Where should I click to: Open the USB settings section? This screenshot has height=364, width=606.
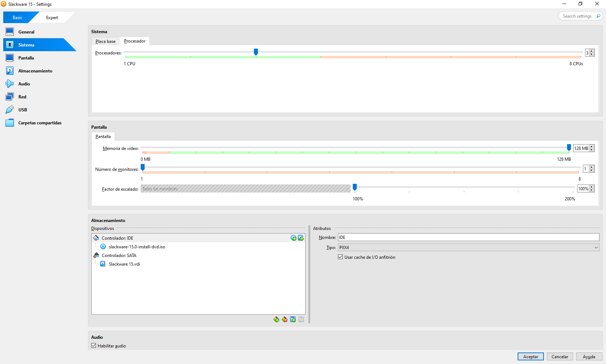point(40,110)
